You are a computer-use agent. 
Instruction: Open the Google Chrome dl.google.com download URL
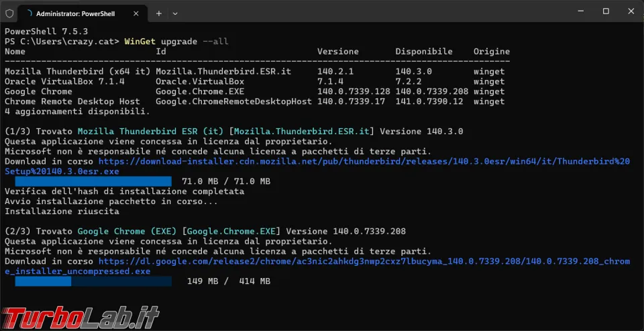[x=317, y=267]
